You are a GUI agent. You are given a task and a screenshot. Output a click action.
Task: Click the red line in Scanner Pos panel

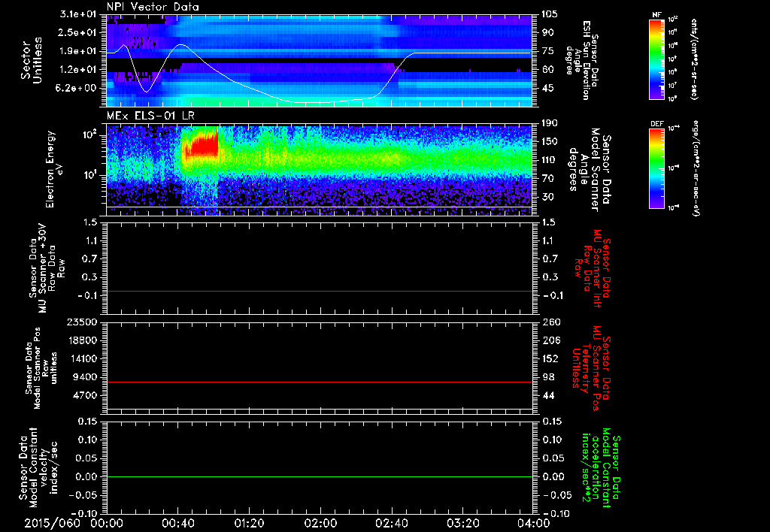point(320,382)
